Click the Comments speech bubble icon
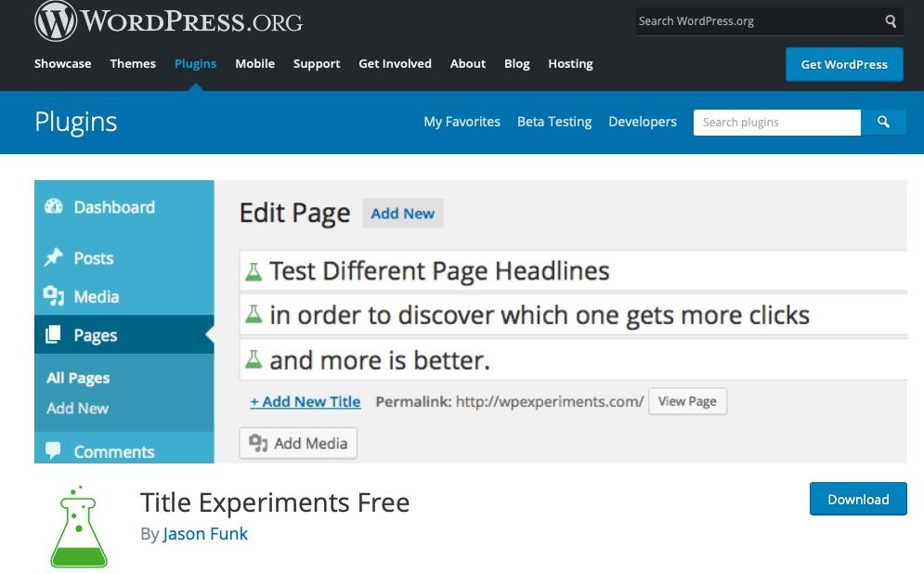This screenshot has height=574, width=924. point(53,450)
